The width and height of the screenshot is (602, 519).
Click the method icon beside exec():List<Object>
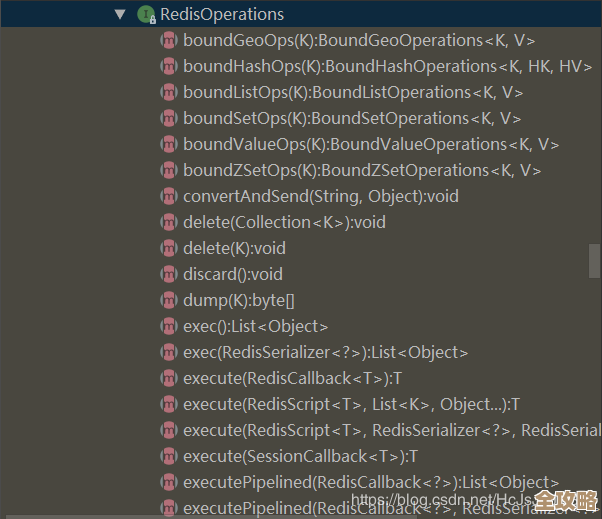point(169,326)
